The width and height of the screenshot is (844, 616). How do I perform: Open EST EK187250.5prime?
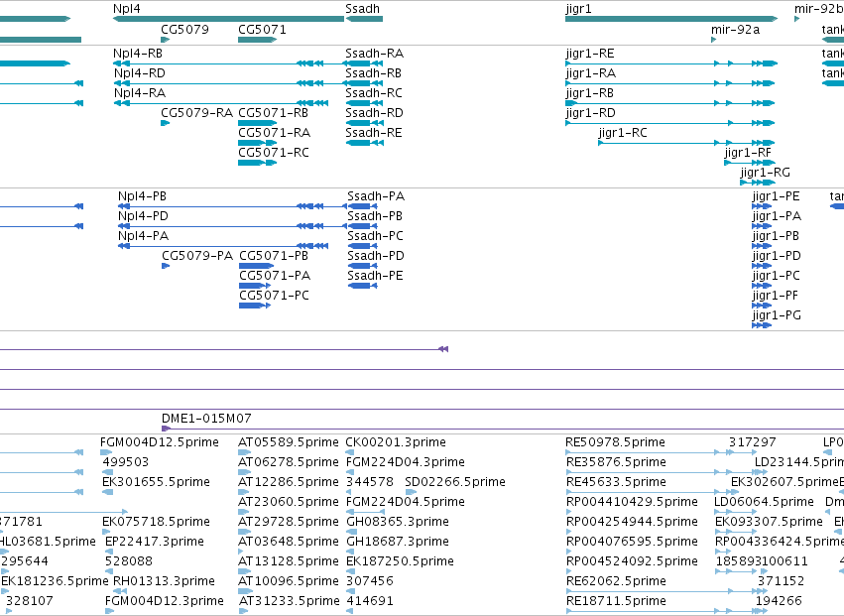tap(400, 562)
